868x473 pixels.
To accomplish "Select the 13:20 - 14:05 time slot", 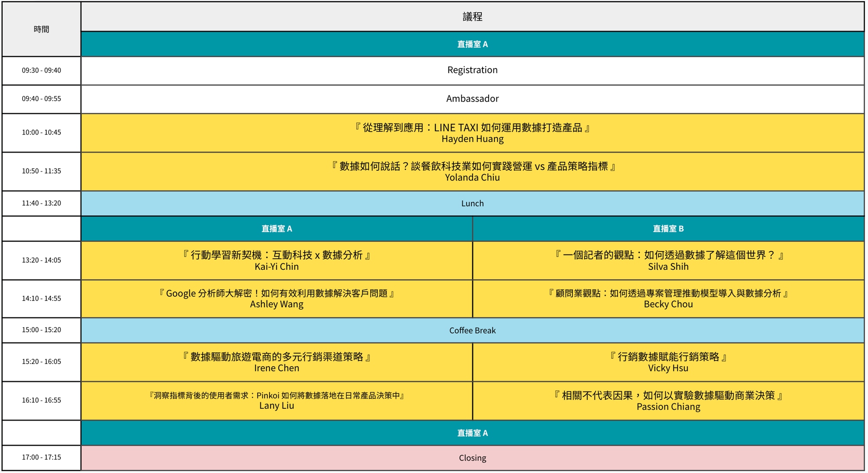I will tap(41, 260).
